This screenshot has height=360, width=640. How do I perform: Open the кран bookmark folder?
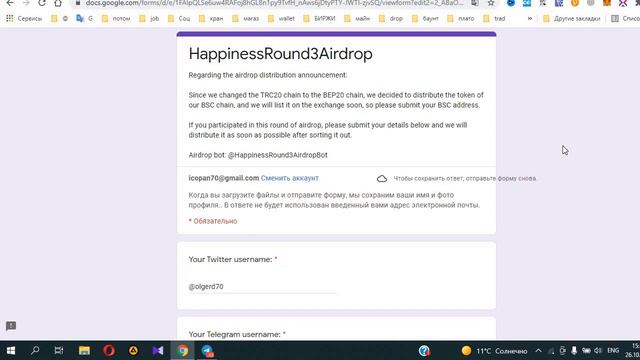click(x=211, y=18)
